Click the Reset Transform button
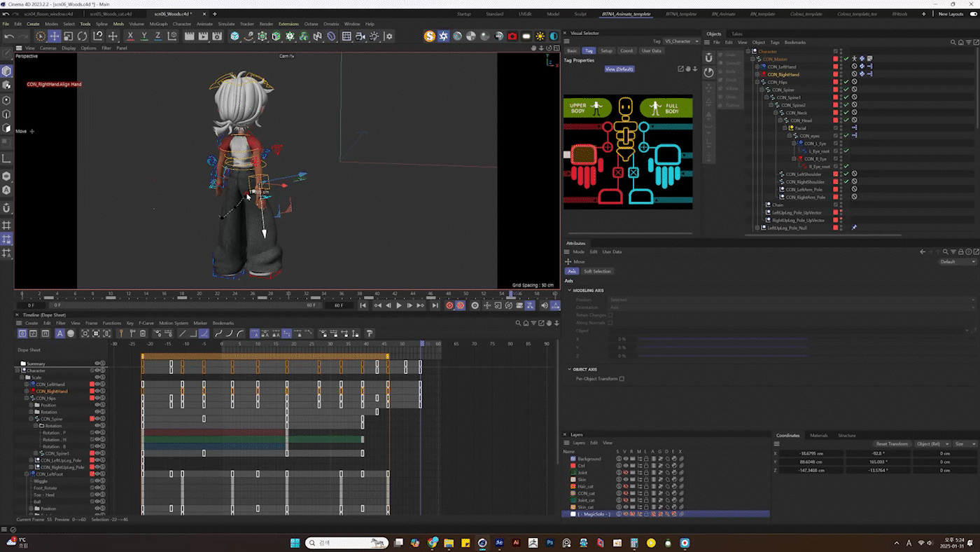This screenshot has width=980, height=552. [x=891, y=443]
